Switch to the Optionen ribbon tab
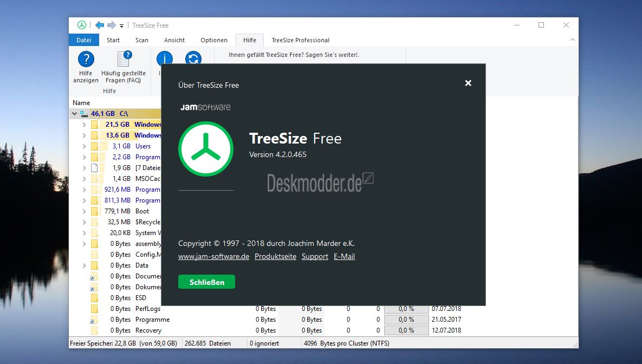The height and width of the screenshot is (364, 642). click(213, 40)
